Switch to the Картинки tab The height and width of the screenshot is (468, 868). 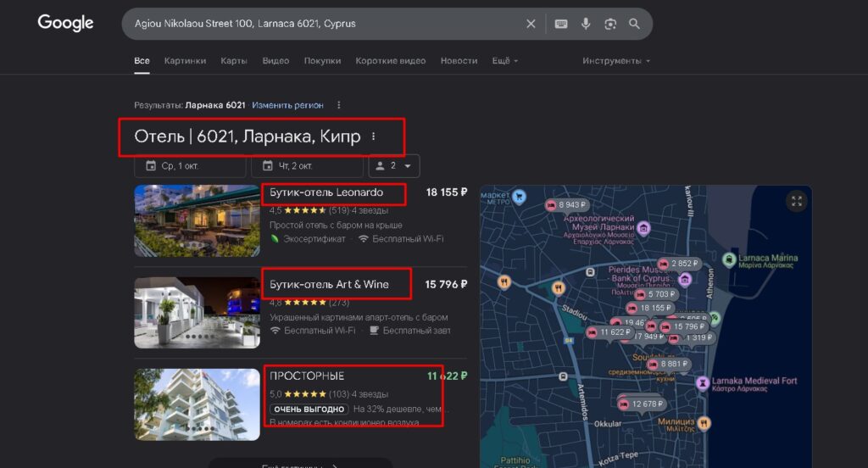185,61
